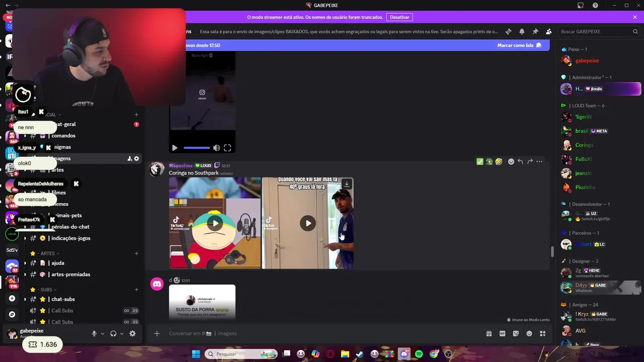Image resolution: width=644 pixels, height=362 pixels.
Task: Toggle headphones deafen
Action: 113,333
